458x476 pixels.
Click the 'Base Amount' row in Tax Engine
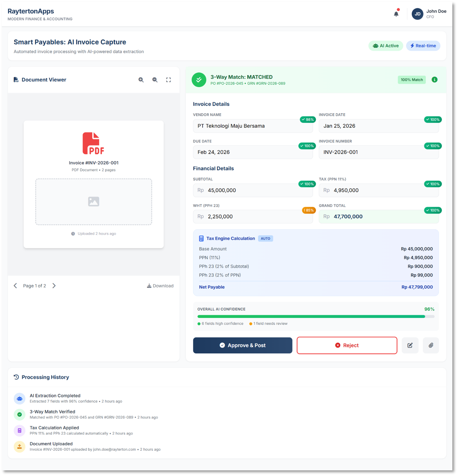tap(316, 249)
